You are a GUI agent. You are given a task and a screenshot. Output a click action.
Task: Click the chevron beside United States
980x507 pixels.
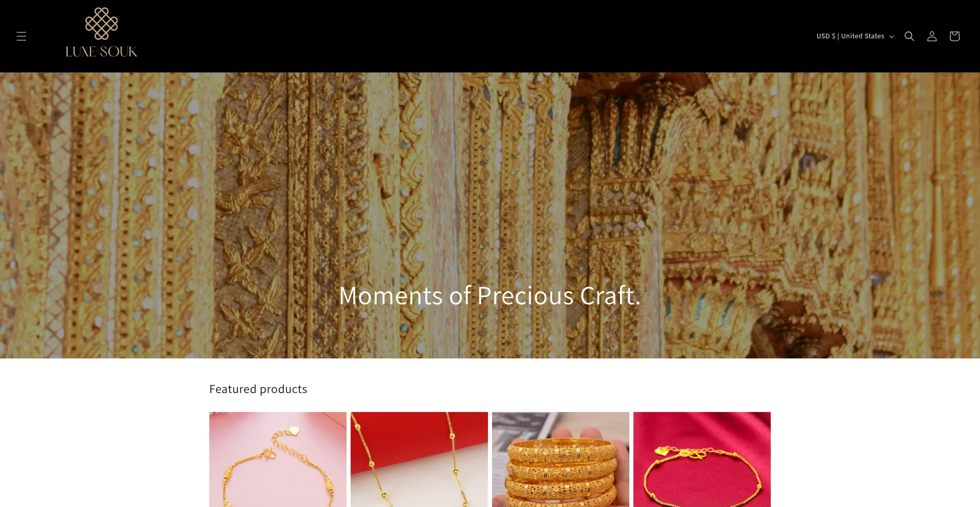pyautogui.click(x=892, y=37)
